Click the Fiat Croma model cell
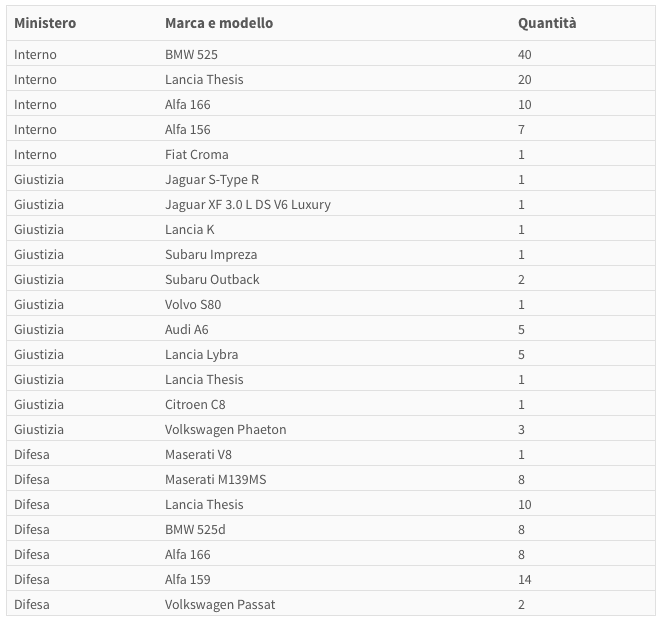The height and width of the screenshot is (623, 660). (x=197, y=154)
